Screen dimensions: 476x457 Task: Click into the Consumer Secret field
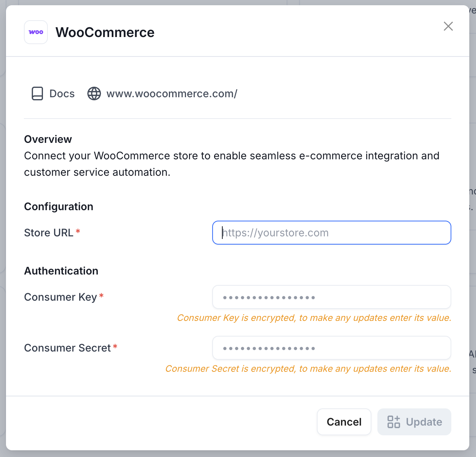click(332, 348)
